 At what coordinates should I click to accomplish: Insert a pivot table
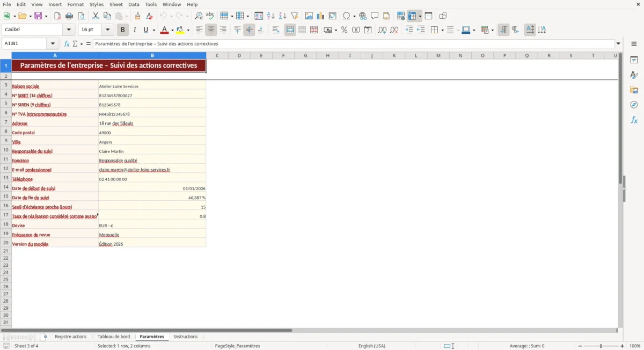[x=333, y=16]
